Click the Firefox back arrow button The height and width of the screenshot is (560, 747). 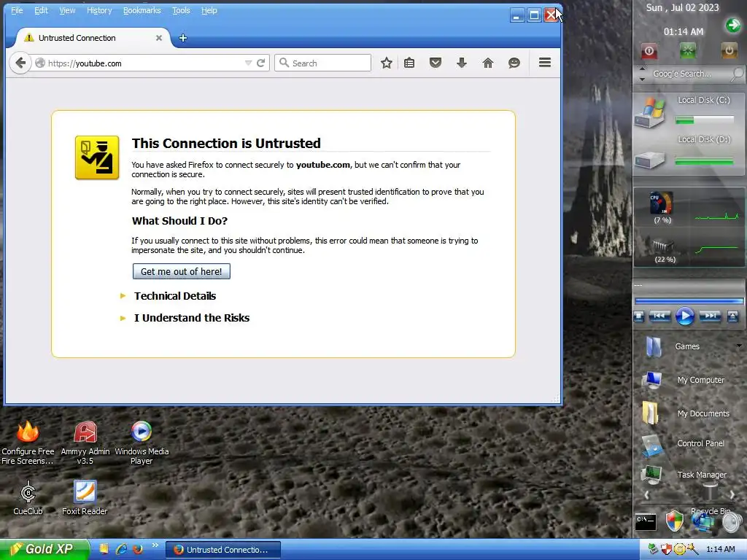pyautogui.click(x=20, y=63)
